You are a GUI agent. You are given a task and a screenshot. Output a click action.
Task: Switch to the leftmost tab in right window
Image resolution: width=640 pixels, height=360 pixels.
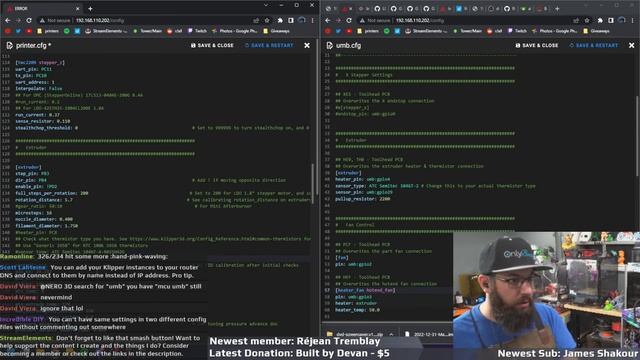click(x=331, y=8)
